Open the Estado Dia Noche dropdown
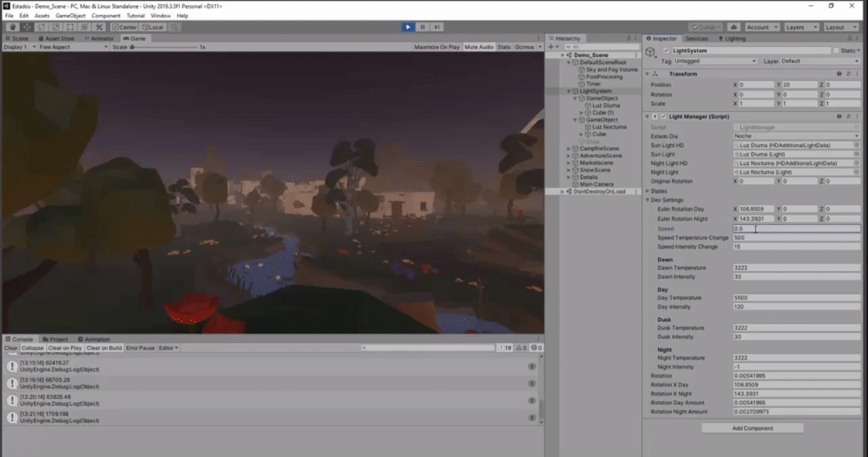This screenshot has width=868, height=457. (x=797, y=136)
